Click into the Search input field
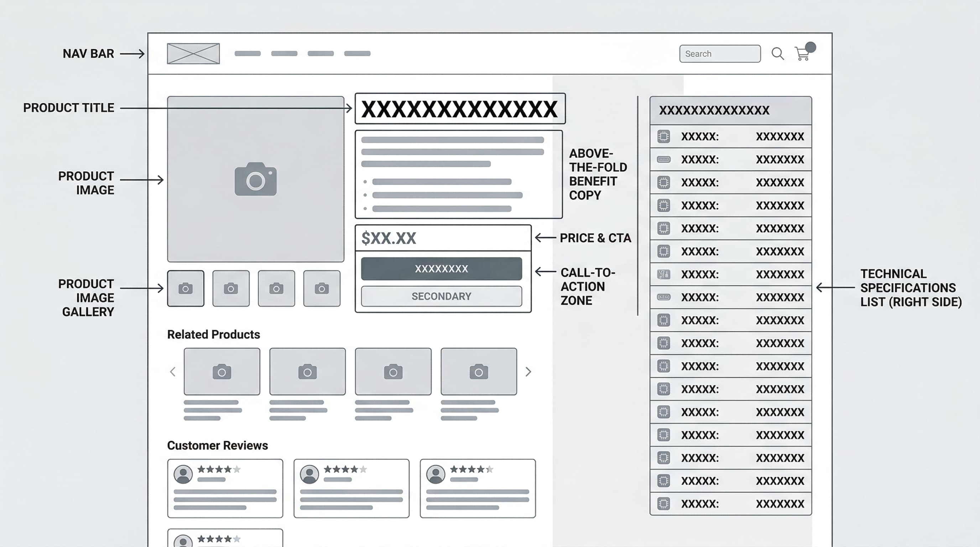Viewport: 980px width, 547px height. coord(719,54)
